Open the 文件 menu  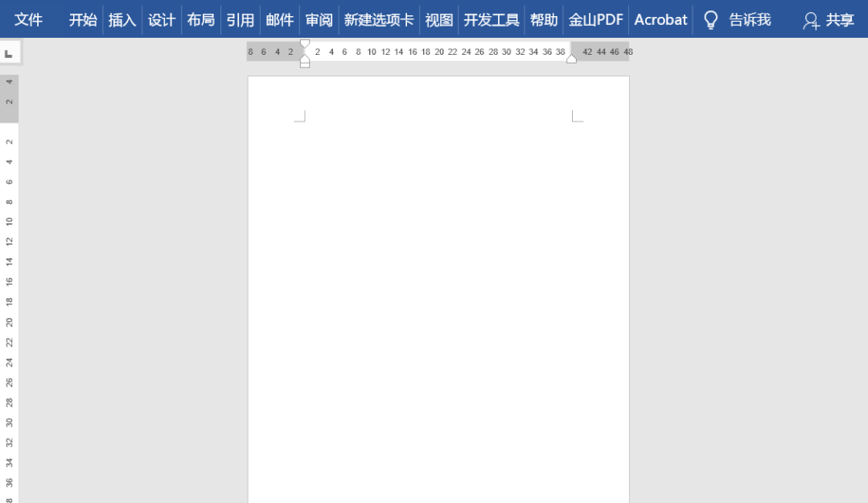click(x=28, y=20)
